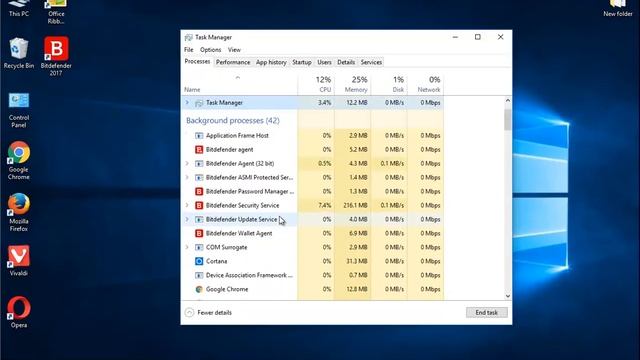Click the 216.1 MB memory value
The image size is (640, 360).
[355, 205]
